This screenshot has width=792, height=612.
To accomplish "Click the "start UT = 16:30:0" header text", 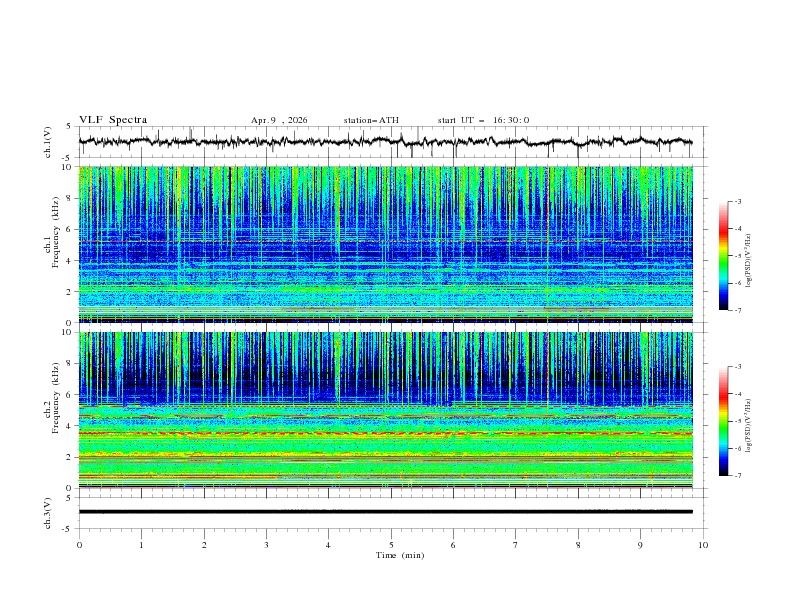I will click(483, 120).
